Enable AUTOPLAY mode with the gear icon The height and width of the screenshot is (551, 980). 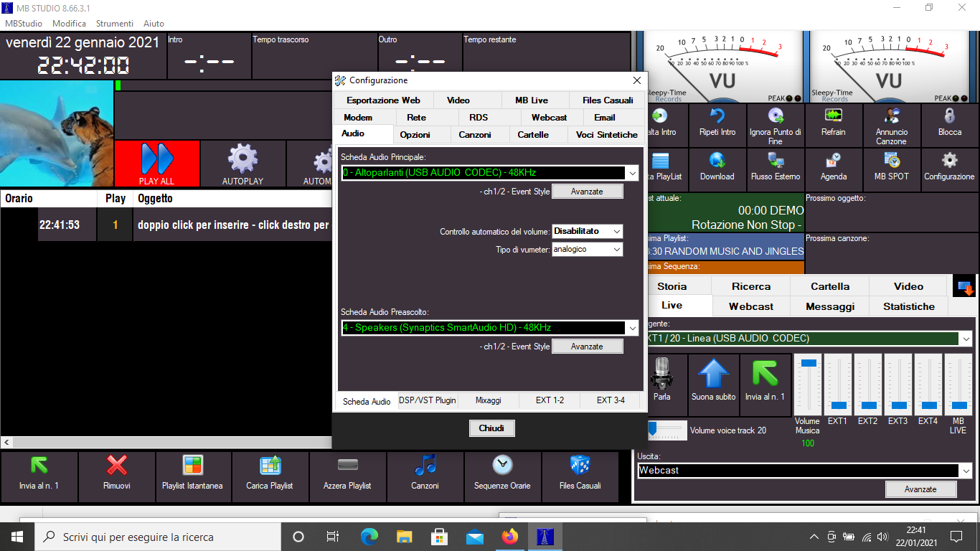coord(242,164)
